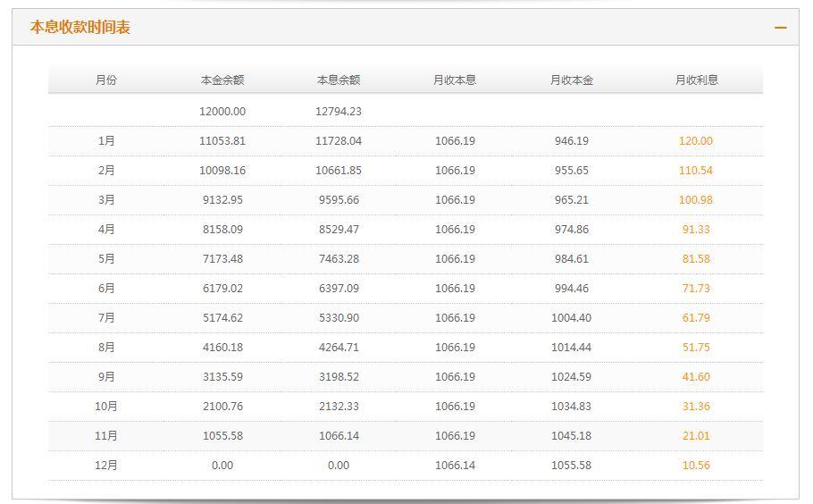813x504 pixels.
Task: Select principal balance 4160.18
Action: 222,348
